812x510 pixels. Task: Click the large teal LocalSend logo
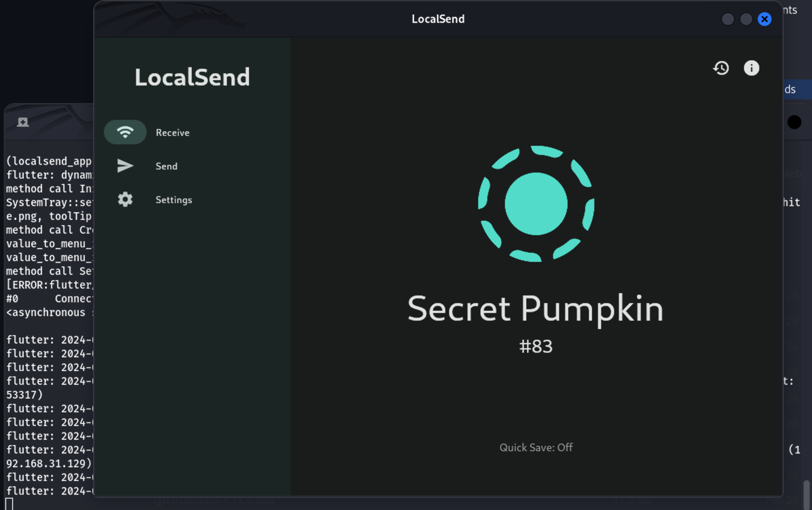(536, 204)
